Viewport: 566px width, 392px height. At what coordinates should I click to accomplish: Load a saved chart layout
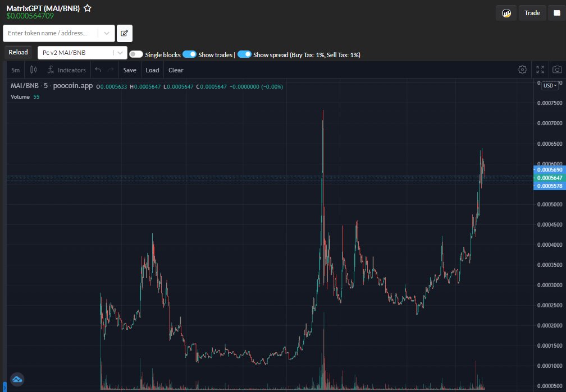point(152,70)
